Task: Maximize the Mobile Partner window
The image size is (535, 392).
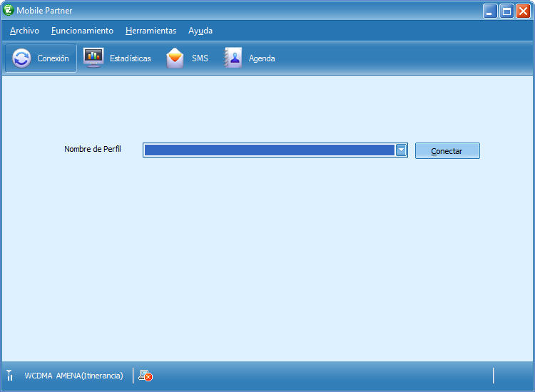Action: point(506,11)
